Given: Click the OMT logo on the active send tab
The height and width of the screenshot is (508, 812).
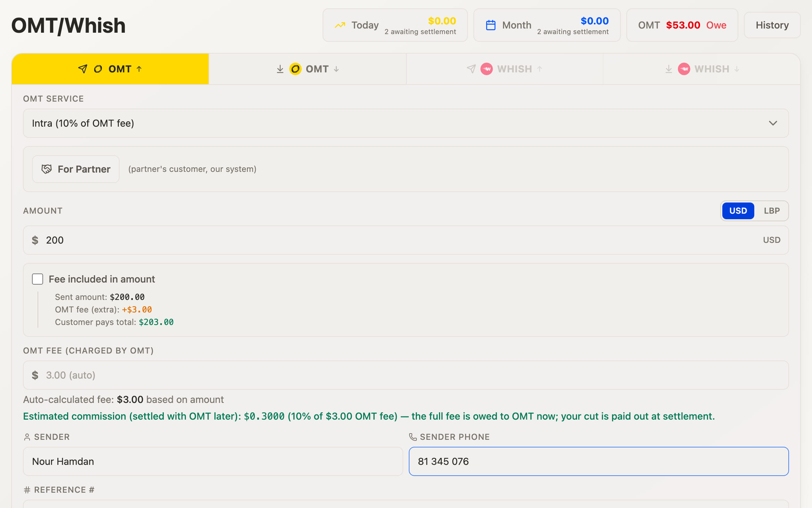Looking at the screenshot, I should [x=98, y=69].
